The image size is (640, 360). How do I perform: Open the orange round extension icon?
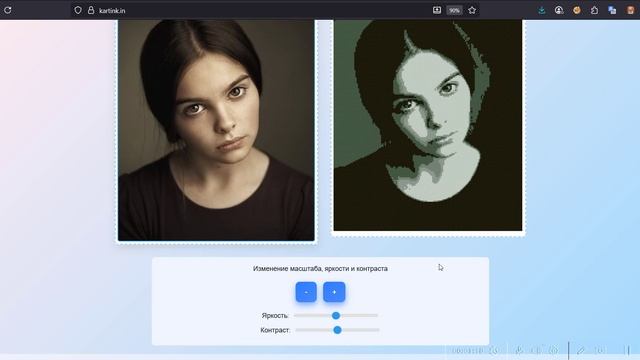(577, 11)
